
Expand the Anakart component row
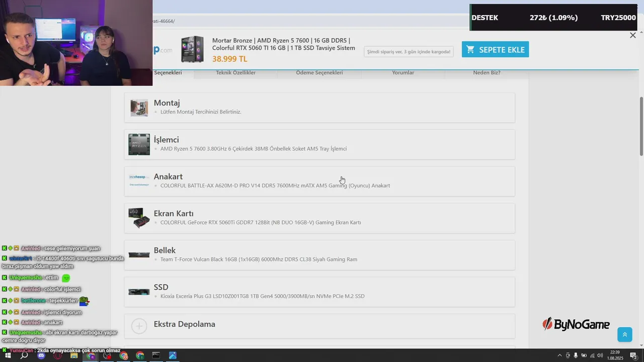point(319,181)
